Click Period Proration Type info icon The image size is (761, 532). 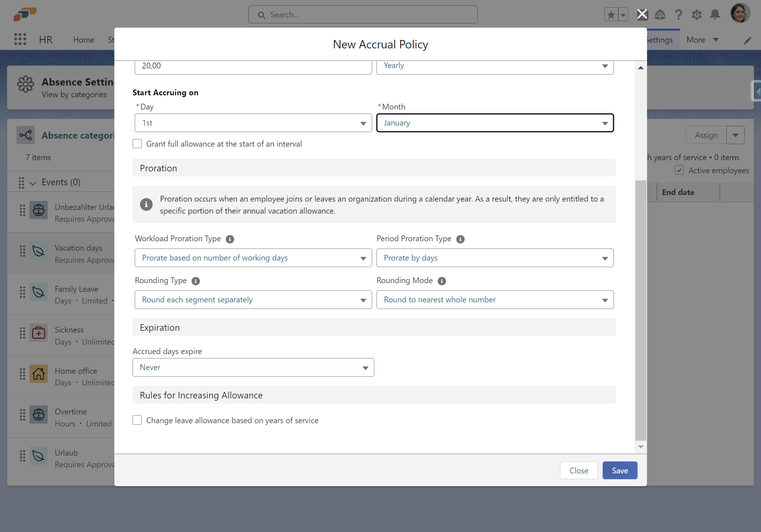pyautogui.click(x=460, y=239)
